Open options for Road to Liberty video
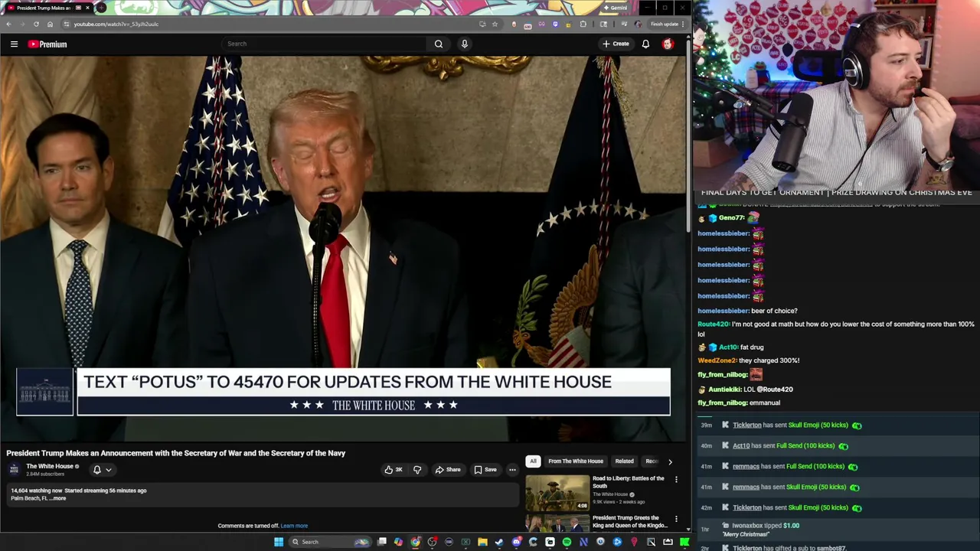Screen dimensions: 980x551 pyautogui.click(x=676, y=479)
